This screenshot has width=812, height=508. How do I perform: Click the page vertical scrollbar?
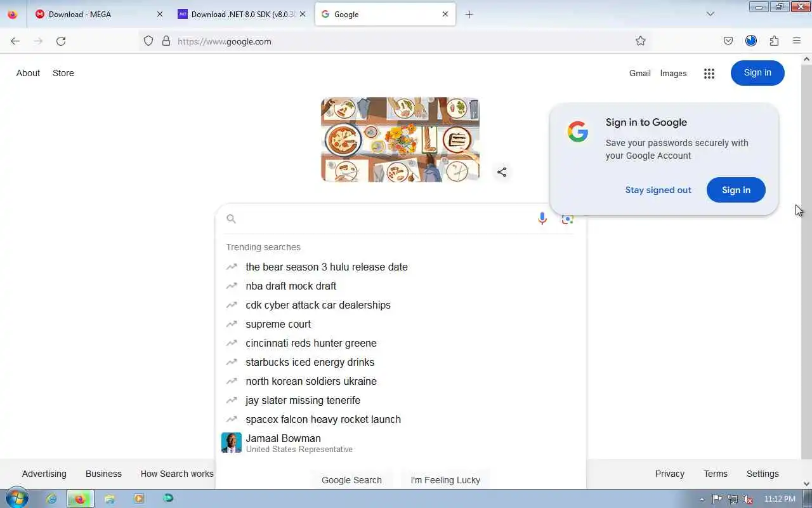pyautogui.click(x=806, y=260)
